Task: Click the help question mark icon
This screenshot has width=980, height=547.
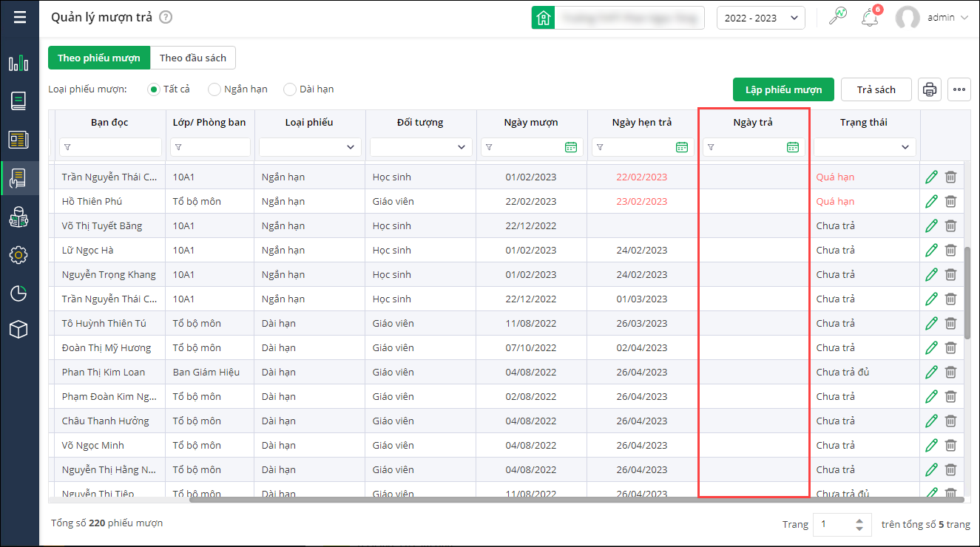Action: [x=166, y=18]
